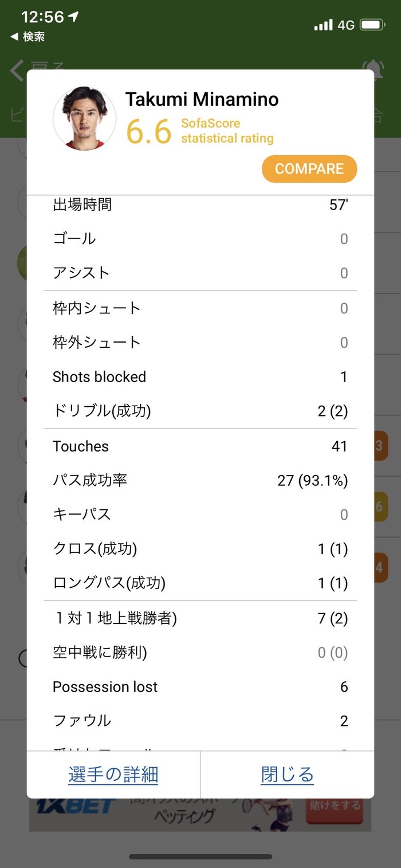This screenshot has width=401, height=868.
Task: Tap the Possession lost row
Action: [x=200, y=686]
